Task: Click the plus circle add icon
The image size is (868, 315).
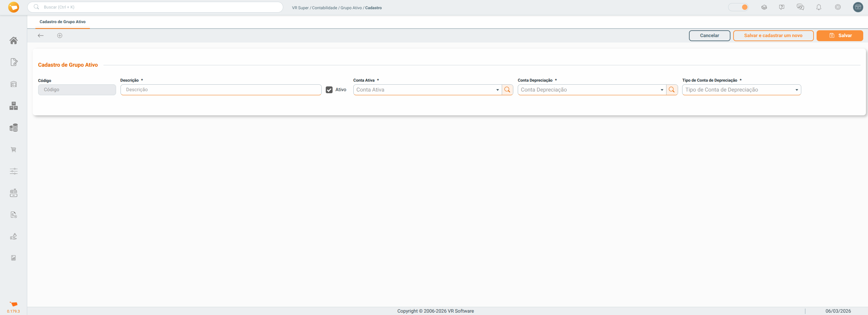Action: [60, 36]
